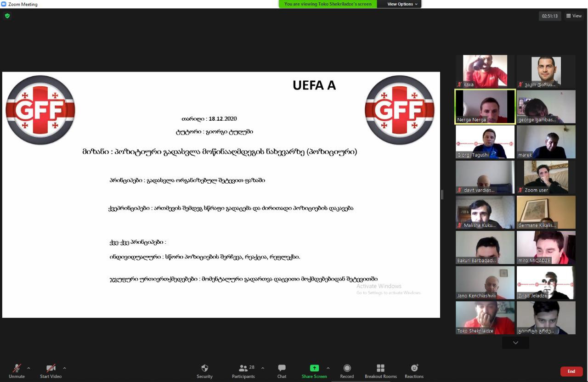The image size is (588, 382).
Task: Click the green encryption shield icon
Action: coord(7,16)
